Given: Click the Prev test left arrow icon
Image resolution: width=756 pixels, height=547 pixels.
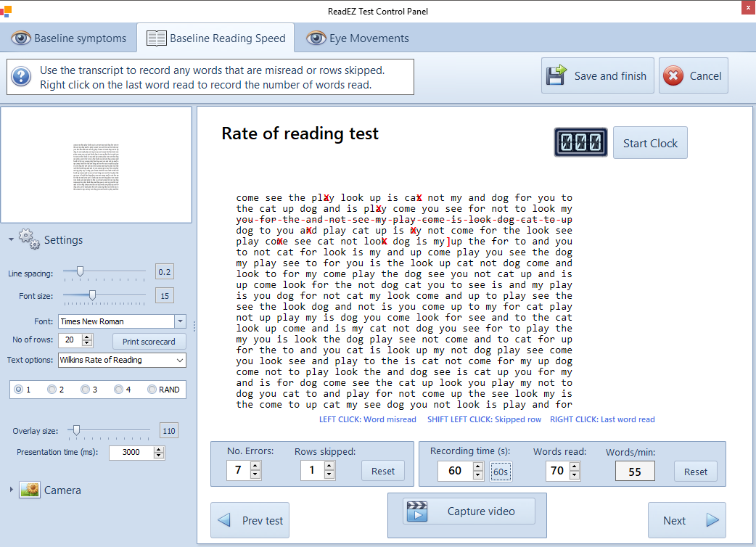Looking at the screenshot, I should (x=225, y=520).
